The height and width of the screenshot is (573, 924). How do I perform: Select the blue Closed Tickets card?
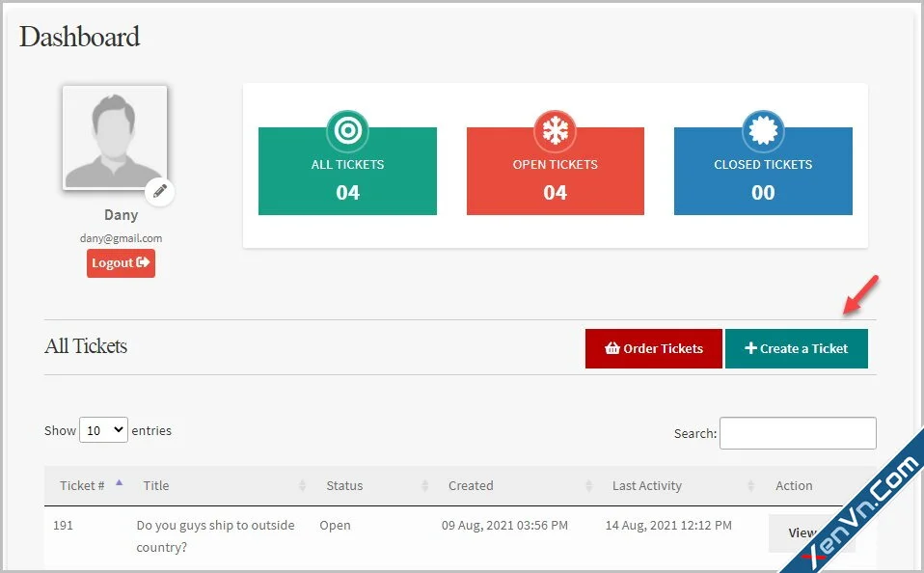click(x=763, y=178)
